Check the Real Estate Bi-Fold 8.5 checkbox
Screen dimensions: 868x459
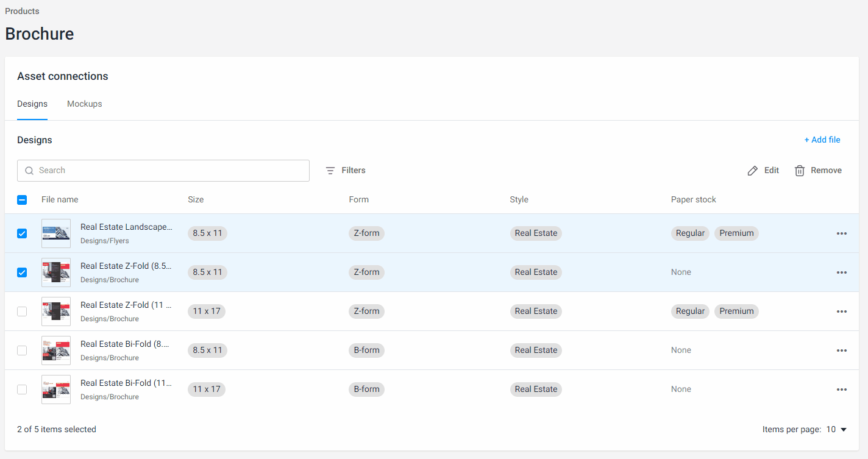point(22,350)
